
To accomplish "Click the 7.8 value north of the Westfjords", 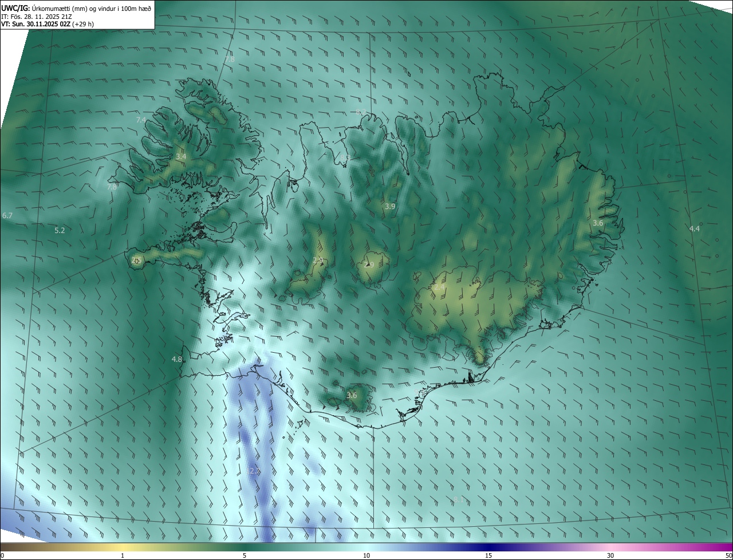I will [x=230, y=59].
